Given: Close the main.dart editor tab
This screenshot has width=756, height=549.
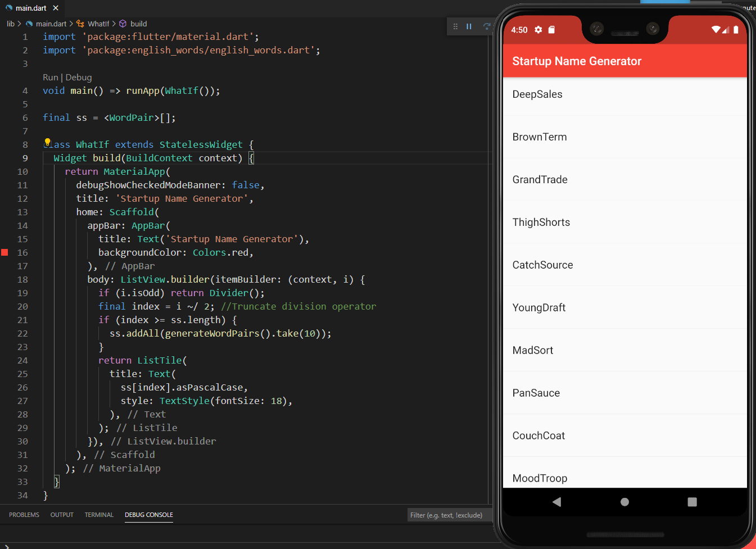Looking at the screenshot, I should (56, 8).
